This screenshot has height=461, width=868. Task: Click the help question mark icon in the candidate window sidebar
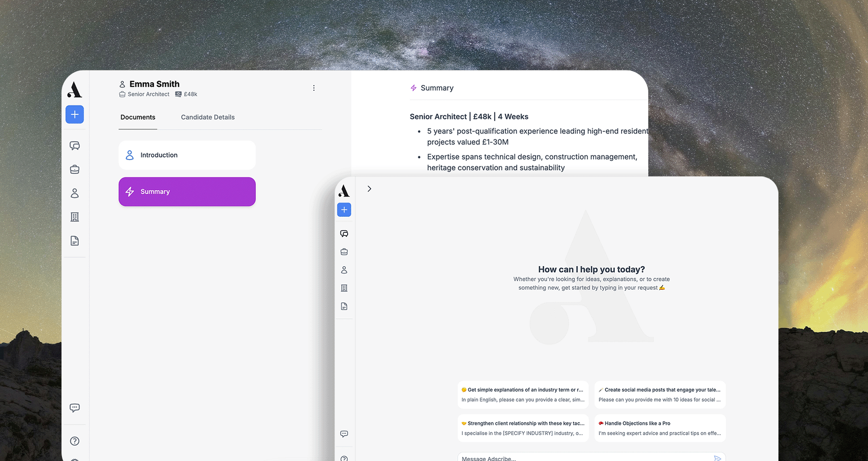point(75,441)
